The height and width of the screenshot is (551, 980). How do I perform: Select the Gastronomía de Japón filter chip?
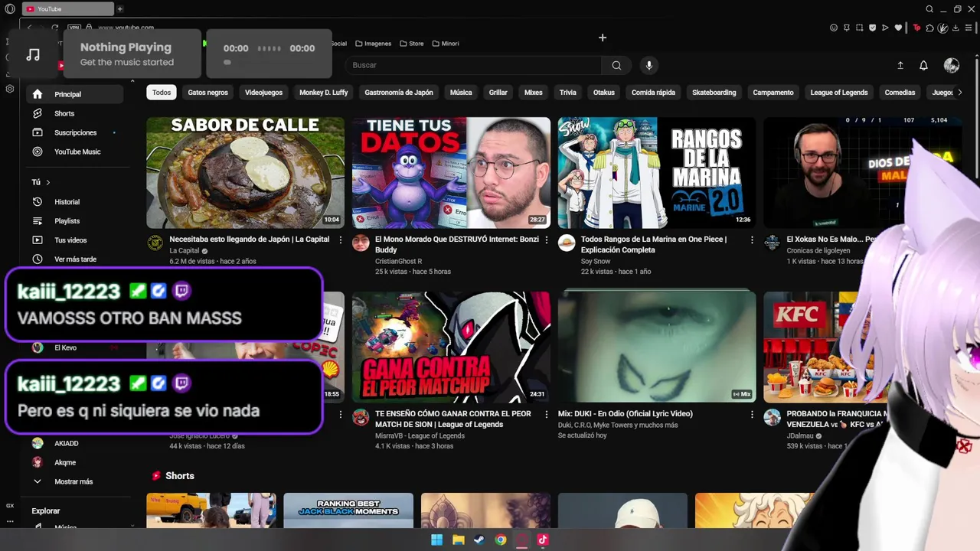399,93
